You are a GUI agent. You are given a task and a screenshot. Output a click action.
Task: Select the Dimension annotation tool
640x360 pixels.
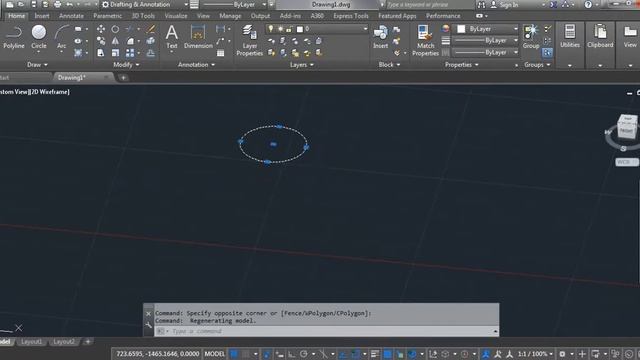[x=198, y=37]
